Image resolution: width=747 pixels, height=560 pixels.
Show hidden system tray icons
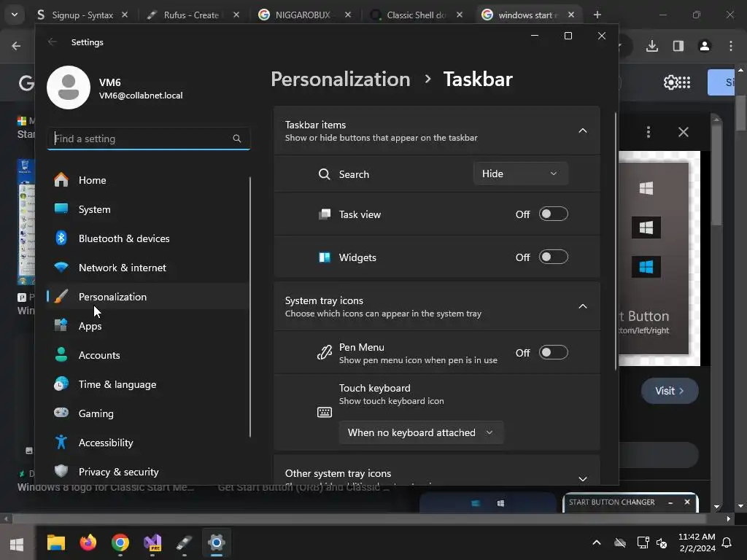click(x=597, y=542)
